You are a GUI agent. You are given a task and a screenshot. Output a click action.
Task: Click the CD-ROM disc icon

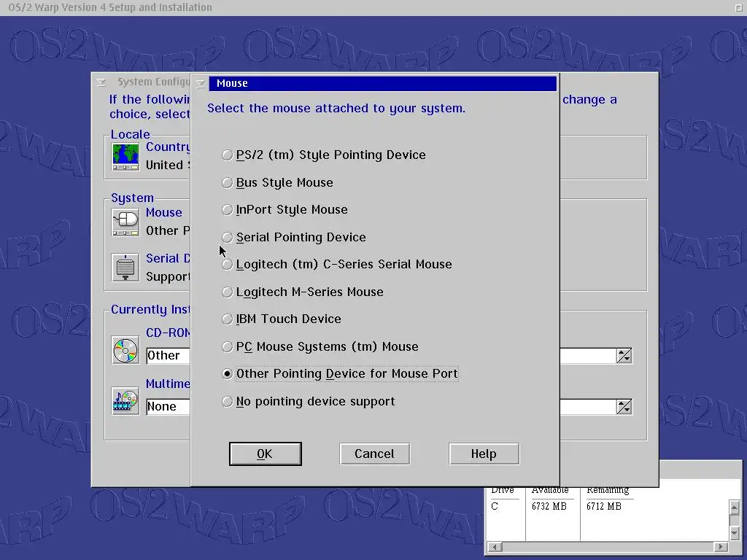tap(125, 351)
